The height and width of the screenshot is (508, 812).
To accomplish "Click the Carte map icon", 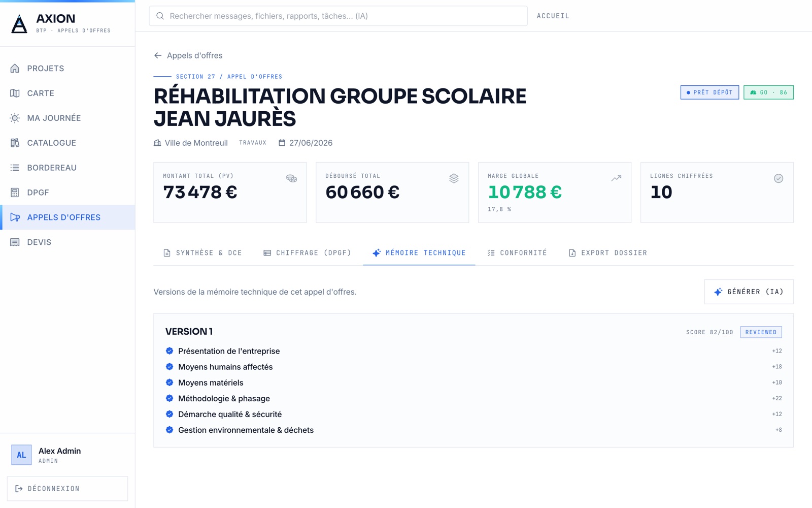I will [15, 93].
